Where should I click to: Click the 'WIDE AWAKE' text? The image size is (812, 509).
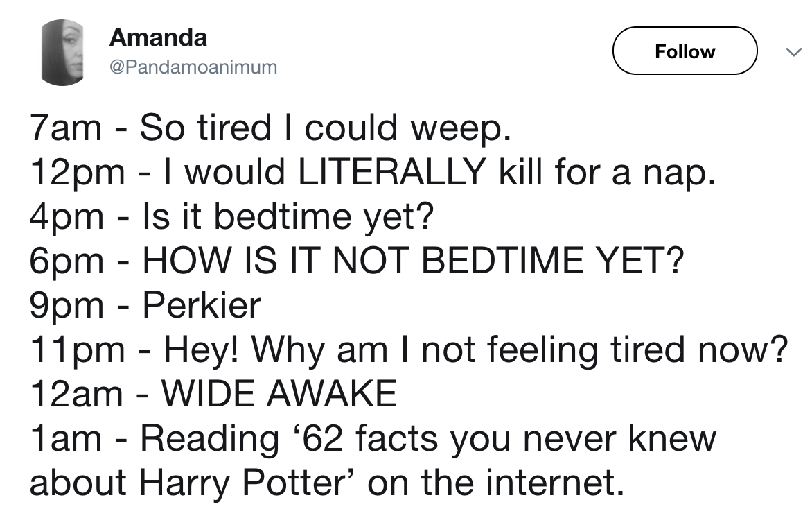click(279, 395)
